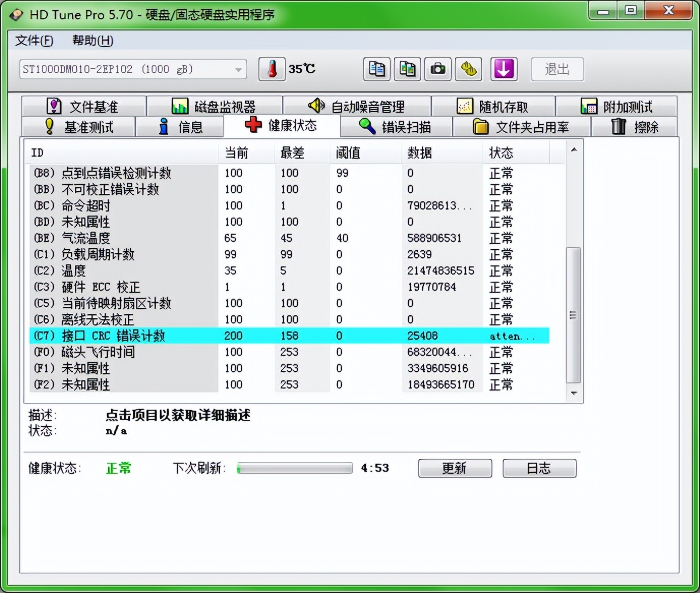Click the HD Tune Pro title bar icon
Viewport: 700px width, 593px height.
[16, 14]
